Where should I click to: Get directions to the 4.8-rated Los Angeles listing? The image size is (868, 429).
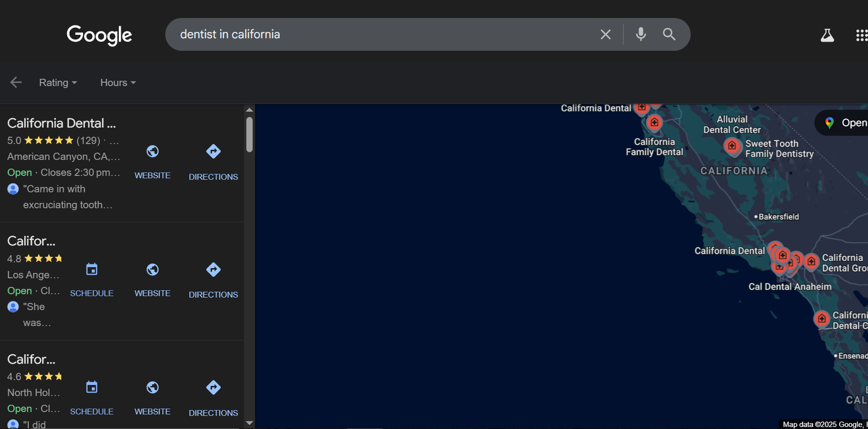(x=213, y=279)
